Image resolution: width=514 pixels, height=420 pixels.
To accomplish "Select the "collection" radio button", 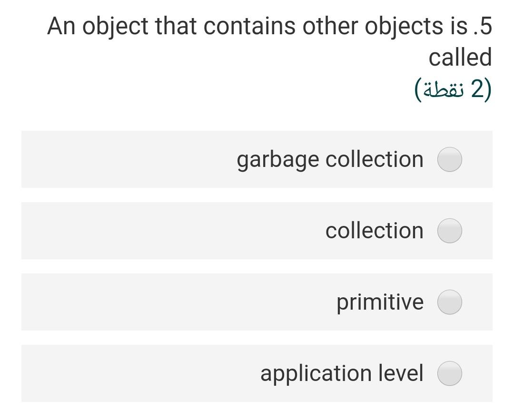I will (449, 231).
